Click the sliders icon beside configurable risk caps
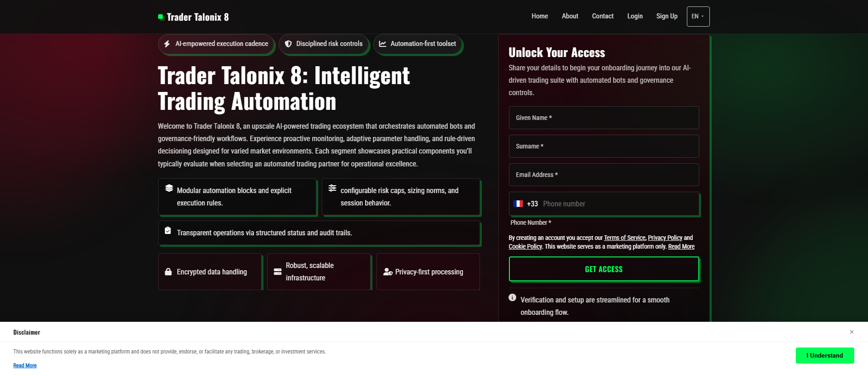Image resolution: width=868 pixels, height=376 pixels. pos(332,188)
